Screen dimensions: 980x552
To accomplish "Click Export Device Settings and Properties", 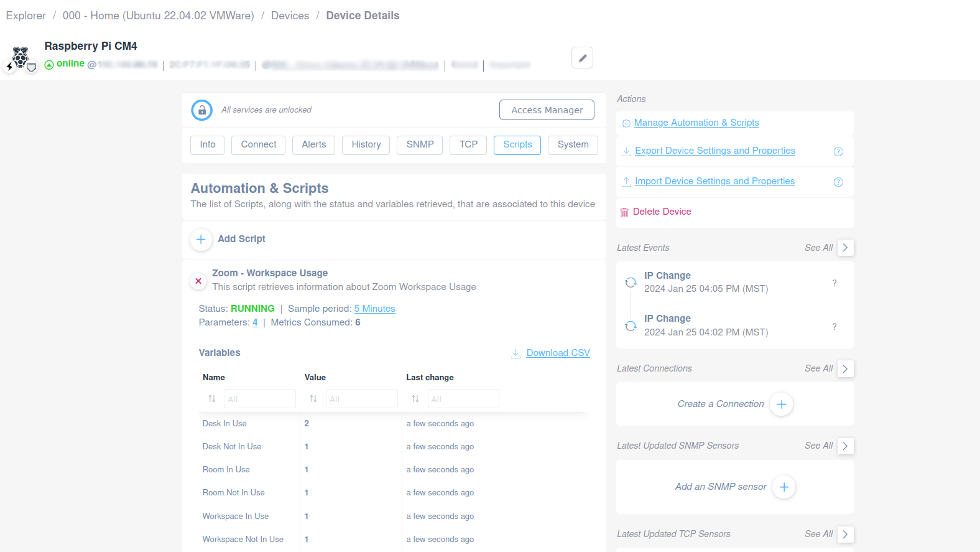I will point(715,151).
